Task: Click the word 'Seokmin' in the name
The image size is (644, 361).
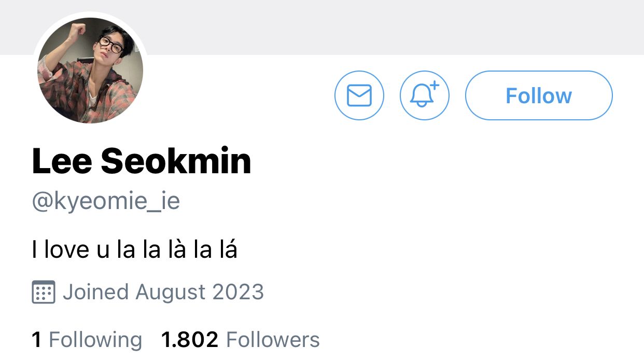Action: (176, 161)
